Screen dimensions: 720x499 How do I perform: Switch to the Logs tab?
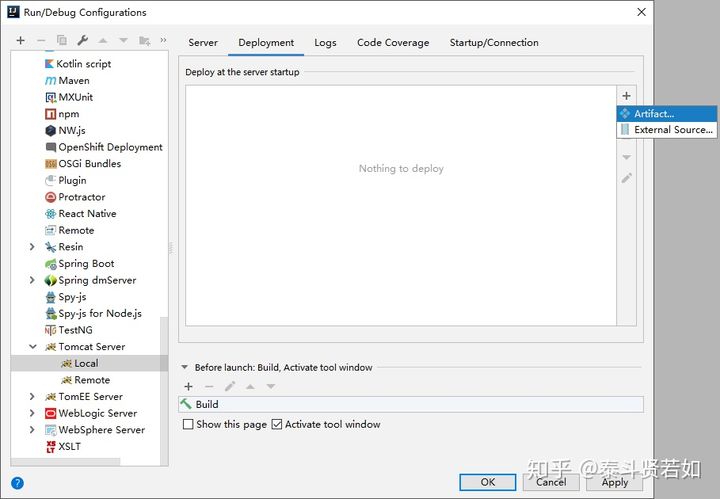pos(325,43)
